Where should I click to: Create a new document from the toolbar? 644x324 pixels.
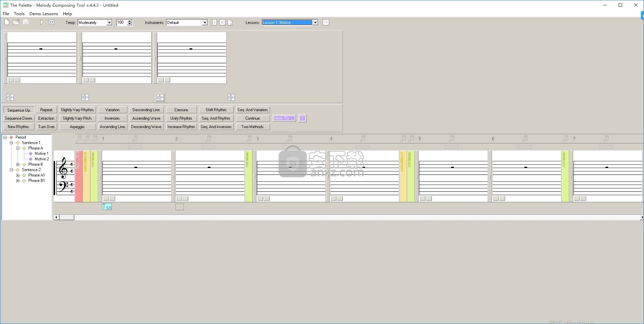tap(7, 22)
